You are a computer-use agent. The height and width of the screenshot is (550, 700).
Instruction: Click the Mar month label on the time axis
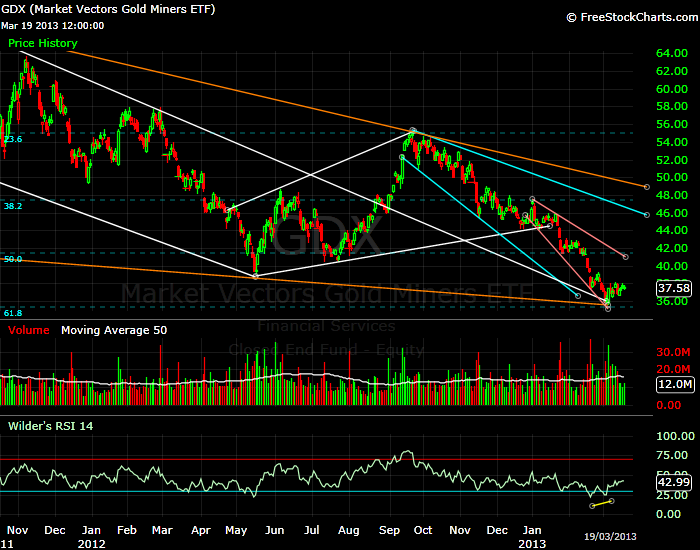coord(162,530)
